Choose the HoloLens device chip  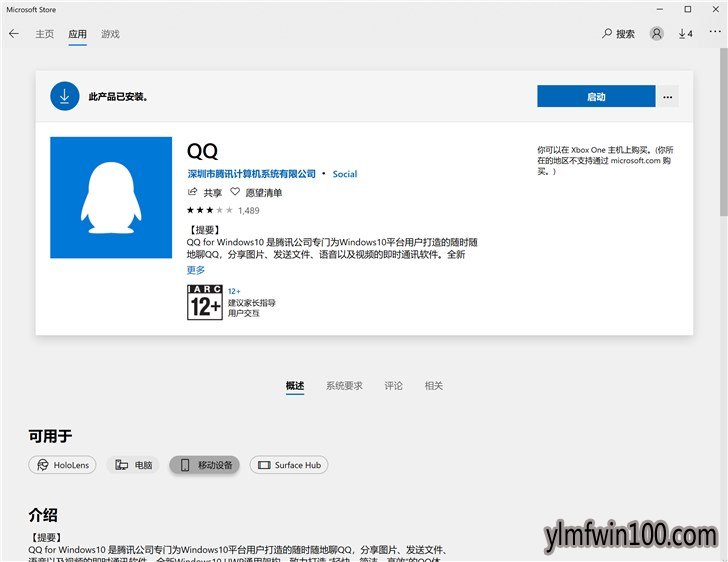pos(62,465)
